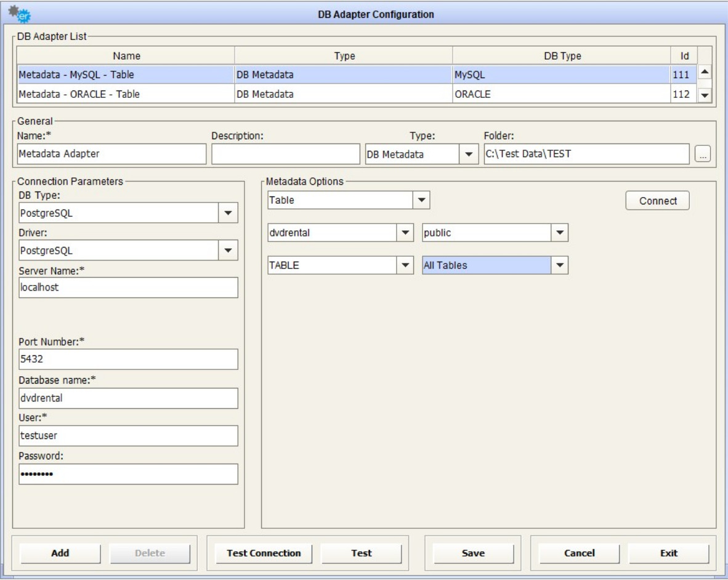Open the dvdrental database dropdown in Metadata Options
Image resolution: width=728 pixels, height=580 pixels.
pyautogui.click(x=405, y=233)
